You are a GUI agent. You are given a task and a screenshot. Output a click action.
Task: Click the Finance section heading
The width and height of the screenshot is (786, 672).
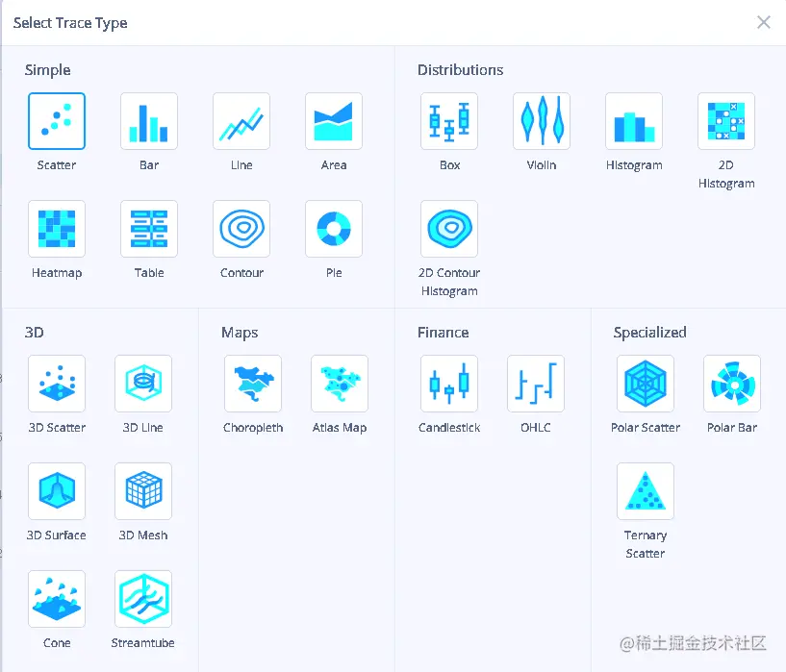point(444,333)
